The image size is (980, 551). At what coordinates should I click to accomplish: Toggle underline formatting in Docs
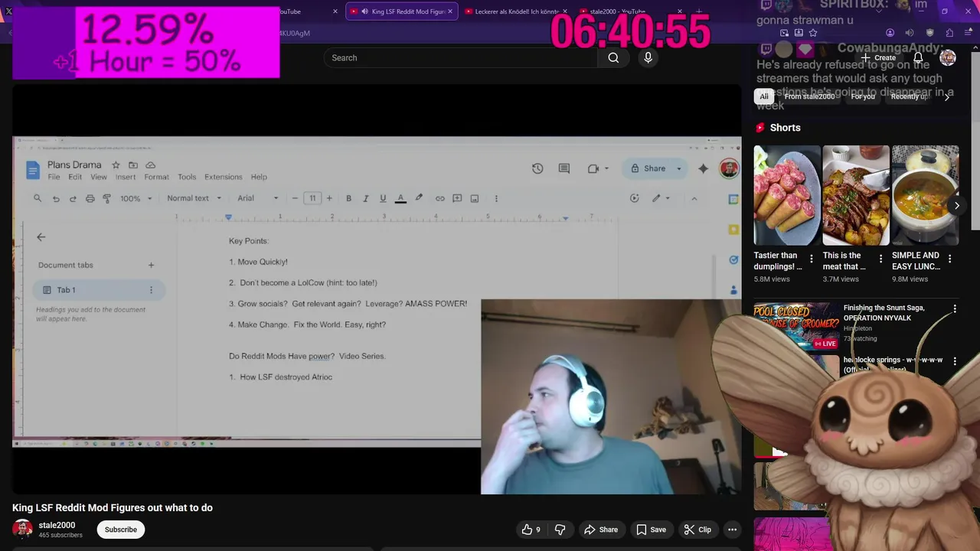pos(383,198)
